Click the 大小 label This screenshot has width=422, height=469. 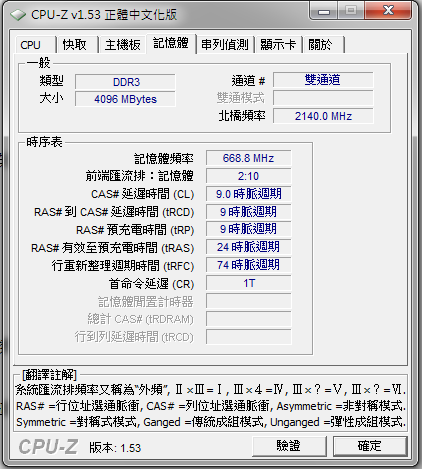(x=51, y=98)
